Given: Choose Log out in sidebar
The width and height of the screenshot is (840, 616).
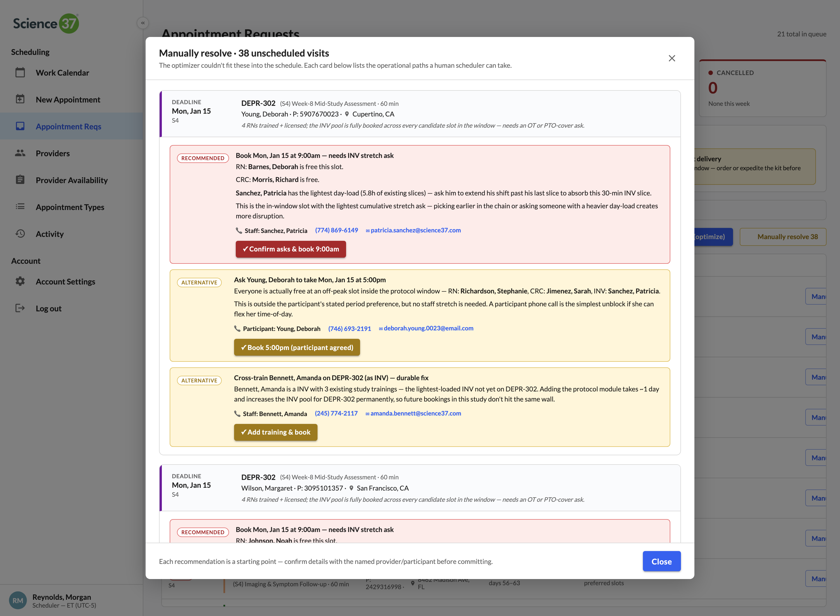Looking at the screenshot, I should point(72,308).
